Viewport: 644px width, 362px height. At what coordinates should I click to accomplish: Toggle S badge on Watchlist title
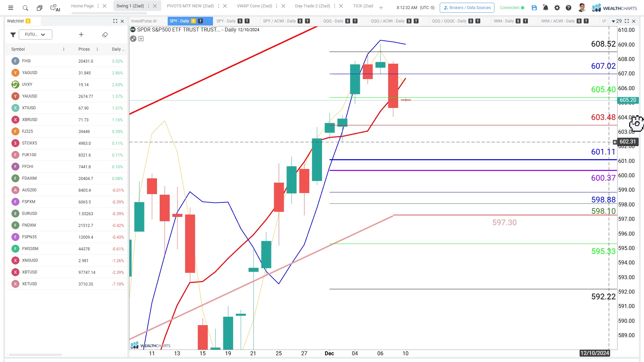pos(28,21)
